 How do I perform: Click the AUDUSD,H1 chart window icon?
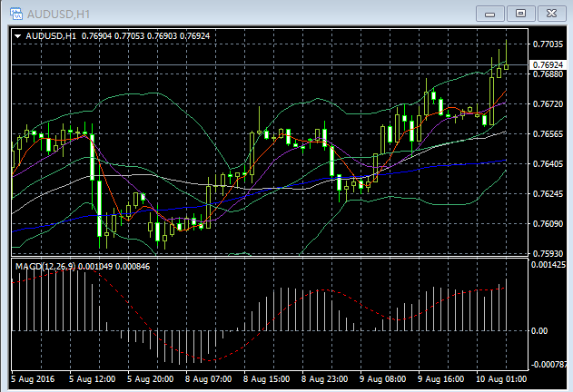(16, 14)
